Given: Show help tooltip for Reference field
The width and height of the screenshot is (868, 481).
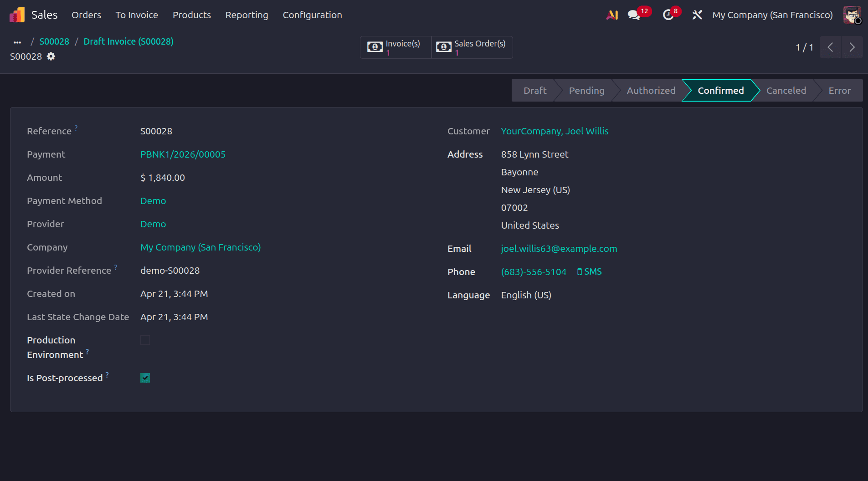Looking at the screenshot, I should 76,128.
